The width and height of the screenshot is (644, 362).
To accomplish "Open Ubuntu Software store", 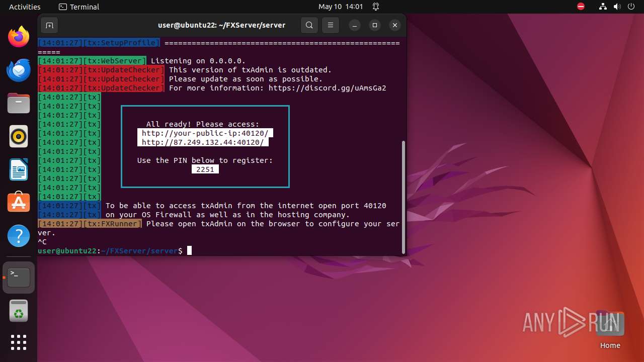I will pyautogui.click(x=19, y=202).
